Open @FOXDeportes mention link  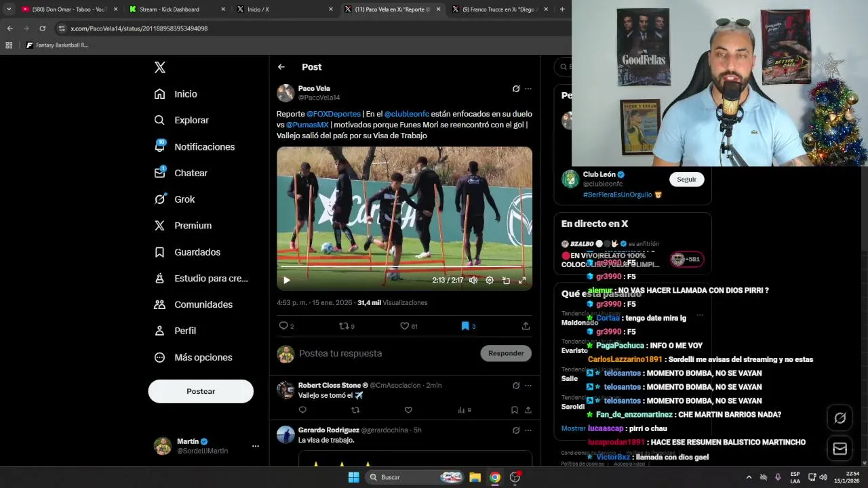(334, 114)
